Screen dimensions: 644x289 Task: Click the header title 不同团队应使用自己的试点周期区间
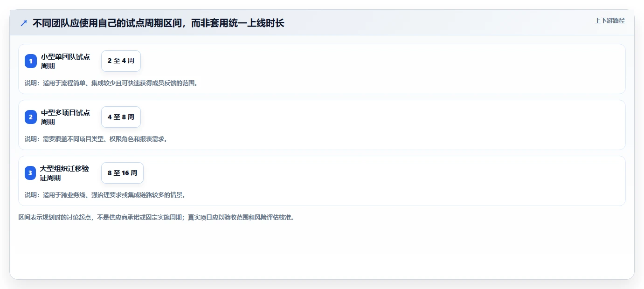159,23
